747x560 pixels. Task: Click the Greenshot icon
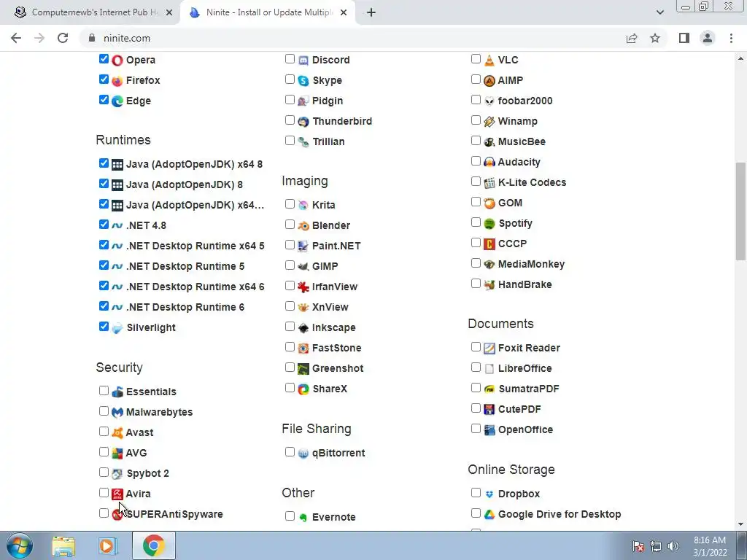tap(303, 368)
